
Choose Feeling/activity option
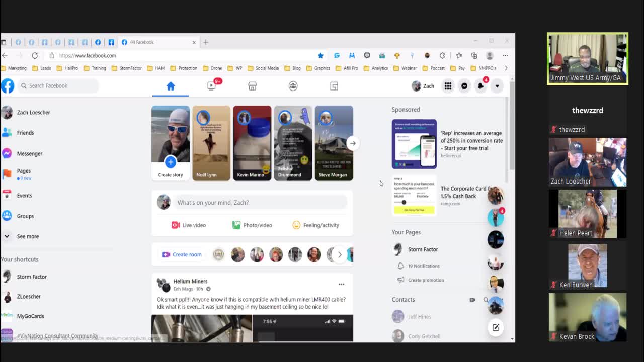coord(315,225)
